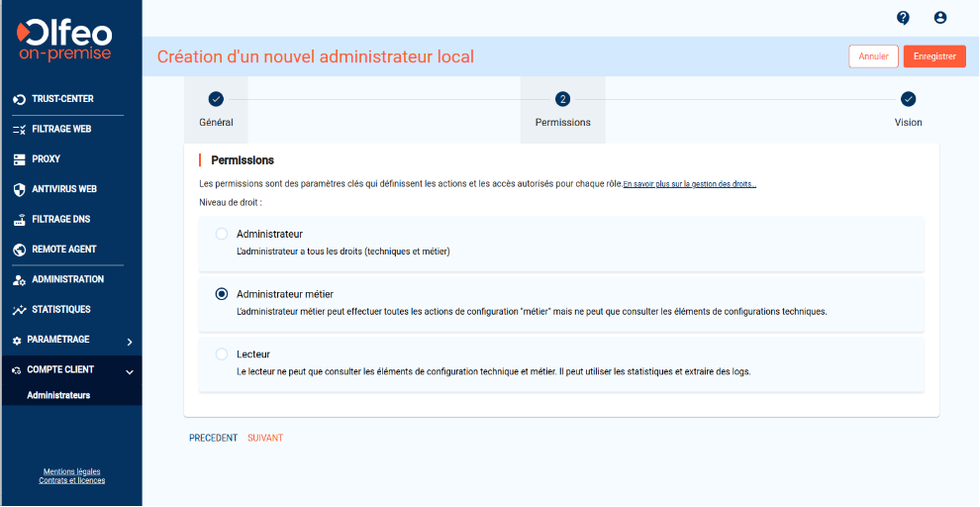
Task: Open Statistiques in the sidebar
Action: point(60,310)
